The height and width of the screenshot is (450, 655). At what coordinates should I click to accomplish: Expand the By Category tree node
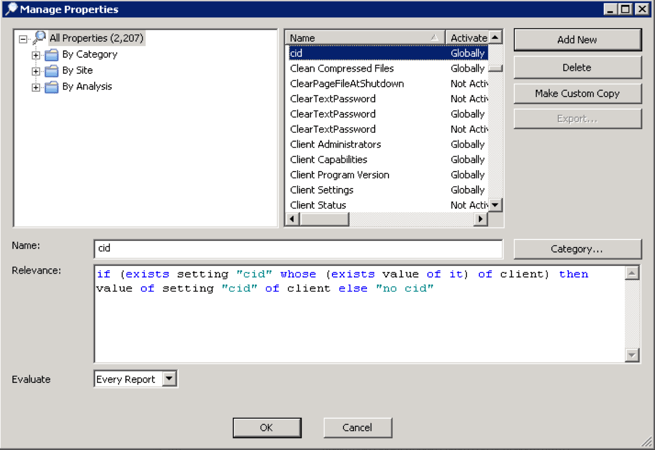(x=36, y=55)
